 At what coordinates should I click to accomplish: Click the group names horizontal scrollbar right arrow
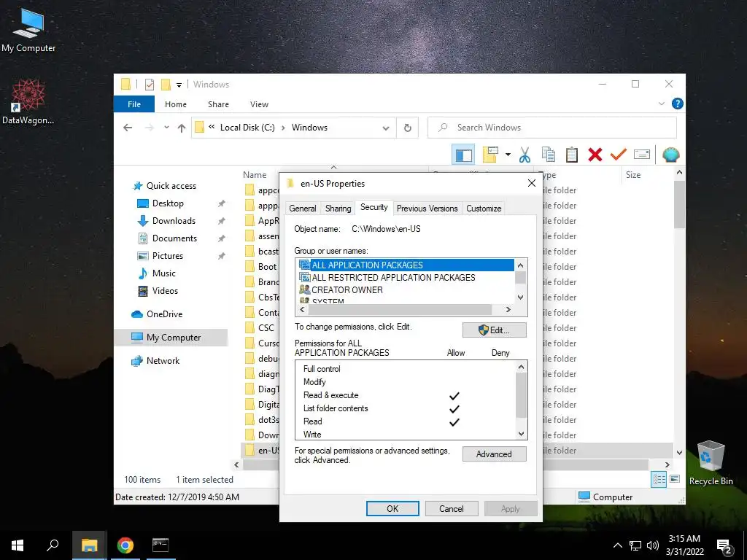coord(508,309)
